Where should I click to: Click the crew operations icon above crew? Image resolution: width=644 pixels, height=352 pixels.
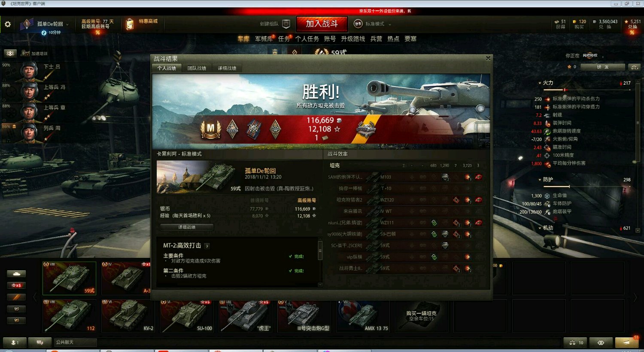[x=10, y=53]
